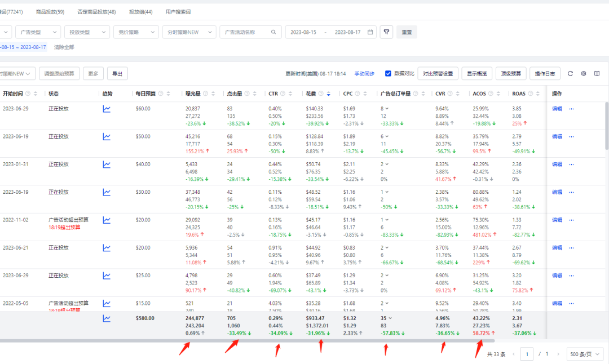Toggle the 数据对比 checkbox
Screen dimensions: 609x364
click(387, 73)
